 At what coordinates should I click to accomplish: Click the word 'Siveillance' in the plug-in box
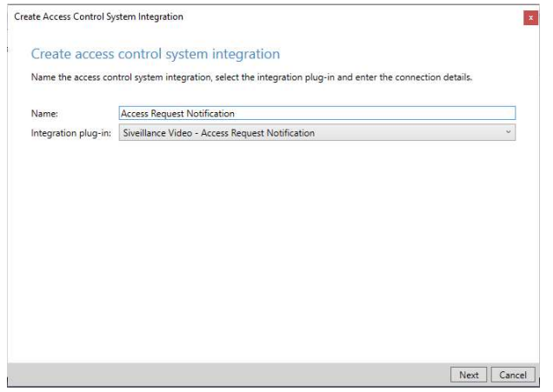pyautogui.click(x=143, y=133)
